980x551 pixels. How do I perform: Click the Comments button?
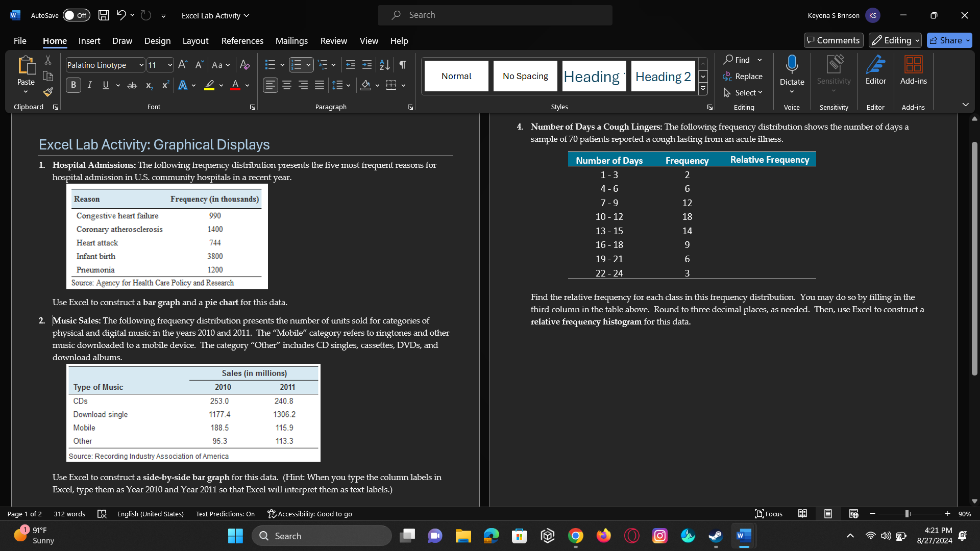coord(834,40)
